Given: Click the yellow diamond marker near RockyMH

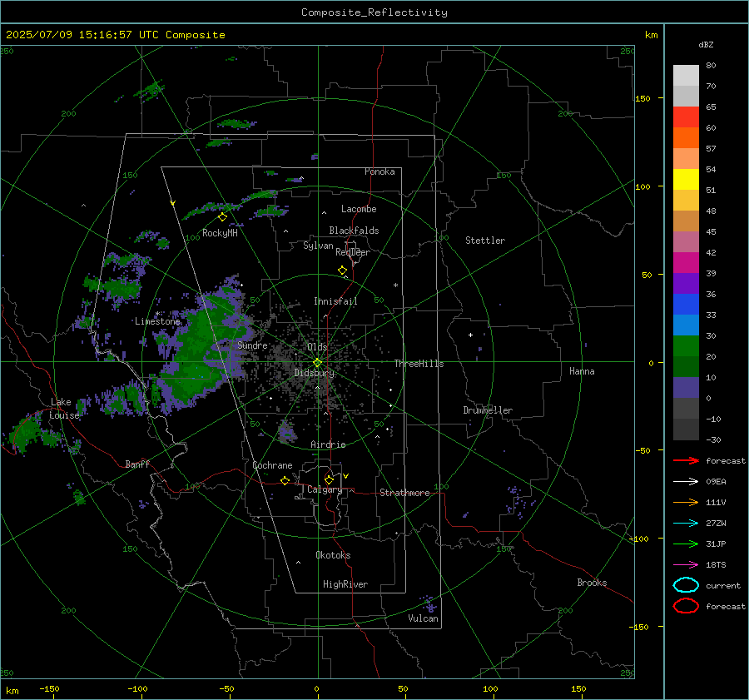Looking at the screenshot, I should tap(222, 217).
